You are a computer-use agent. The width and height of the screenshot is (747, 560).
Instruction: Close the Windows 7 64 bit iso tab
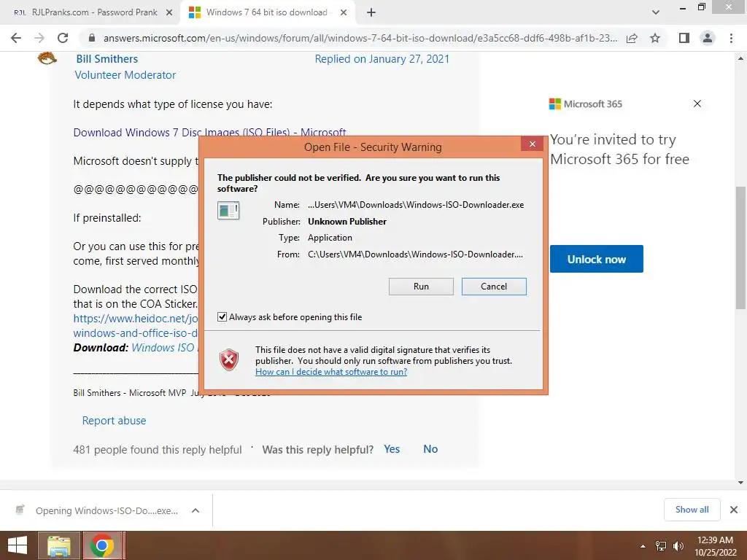tap(344, 13)
